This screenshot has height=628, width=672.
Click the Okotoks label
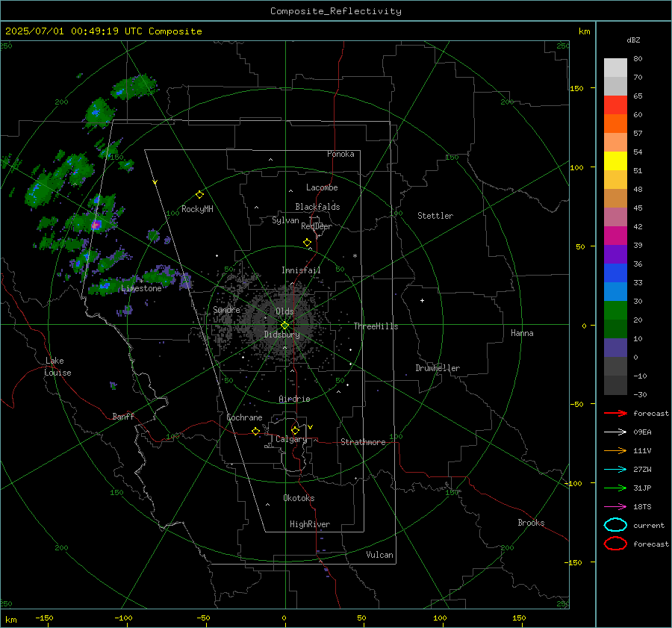(299, 498)
